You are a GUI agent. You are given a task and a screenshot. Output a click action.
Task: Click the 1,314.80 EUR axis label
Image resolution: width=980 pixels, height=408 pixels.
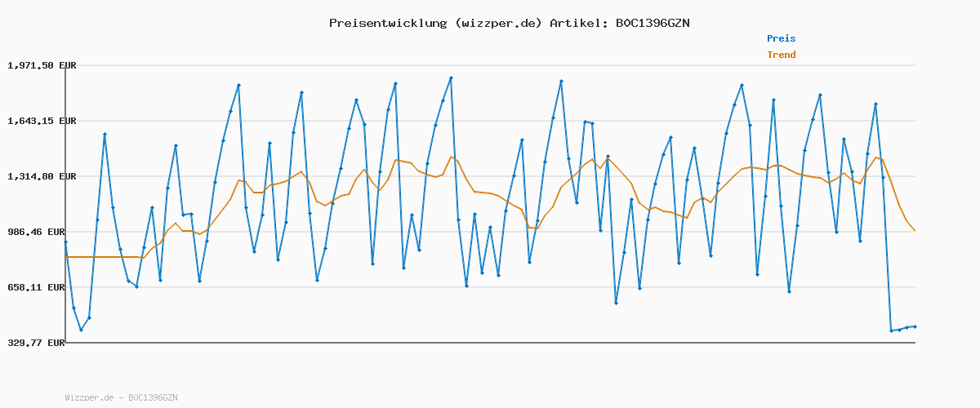click(x=42, y=176)
